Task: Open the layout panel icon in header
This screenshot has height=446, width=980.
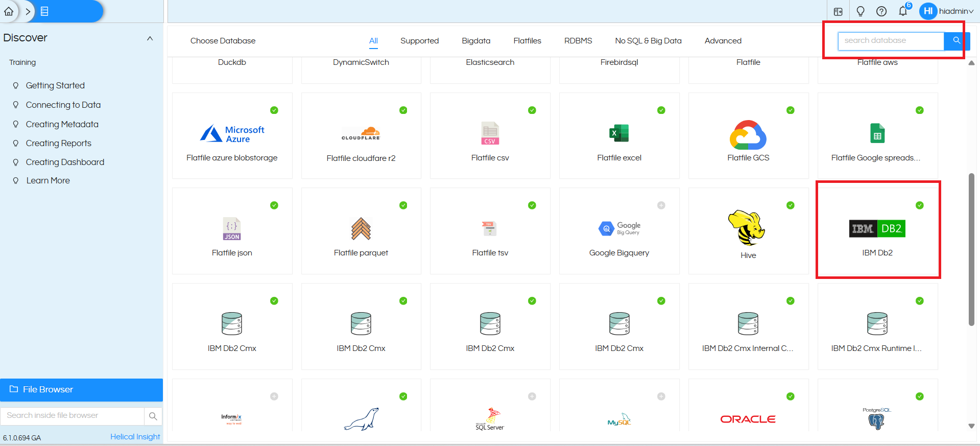Action: (x=838, y=11)
